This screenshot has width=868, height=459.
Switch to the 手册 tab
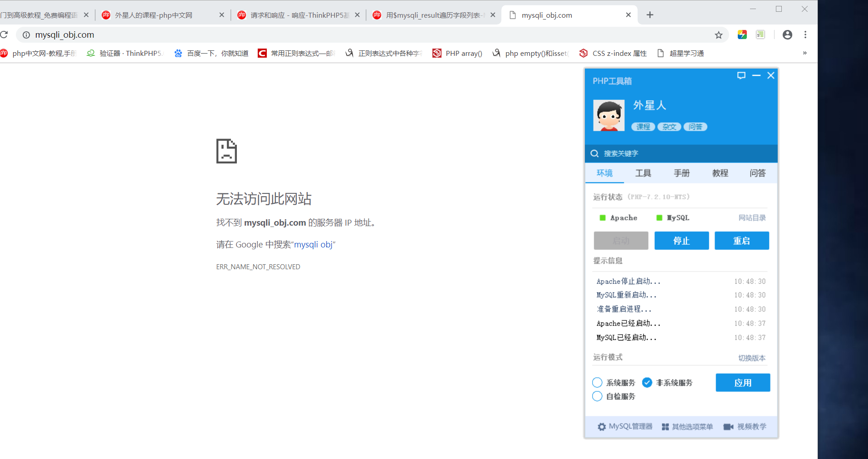tap(681, 173)
